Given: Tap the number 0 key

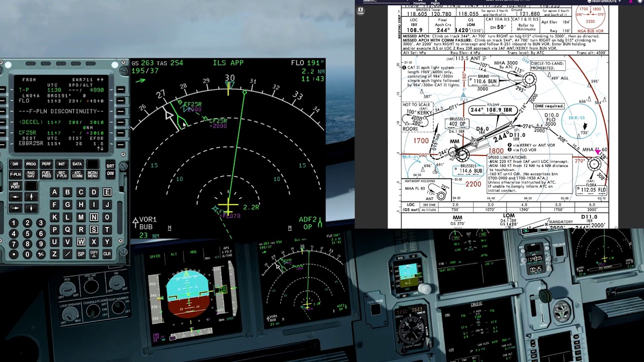Looking at the screenshot, I should pyautogui.click(x=28, y=254).
